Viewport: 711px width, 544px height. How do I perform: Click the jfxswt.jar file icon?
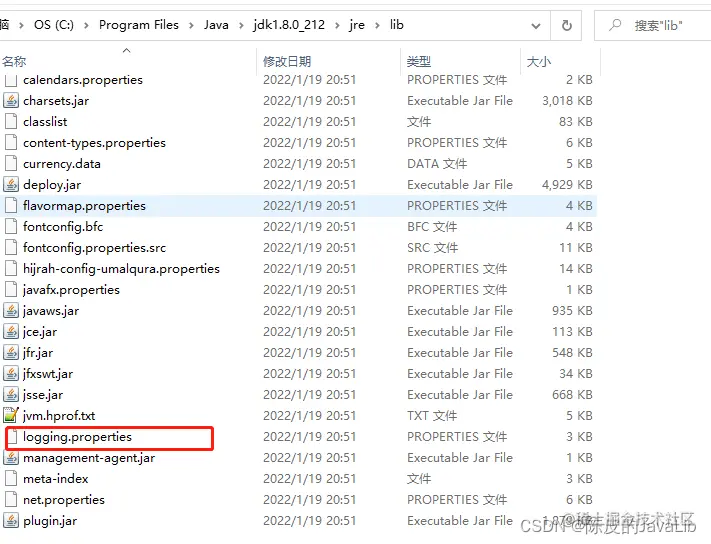[11, 374]
